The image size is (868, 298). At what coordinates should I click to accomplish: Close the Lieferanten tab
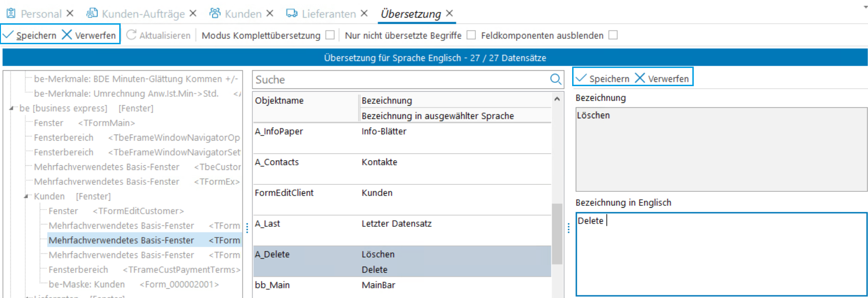[364, 14]
